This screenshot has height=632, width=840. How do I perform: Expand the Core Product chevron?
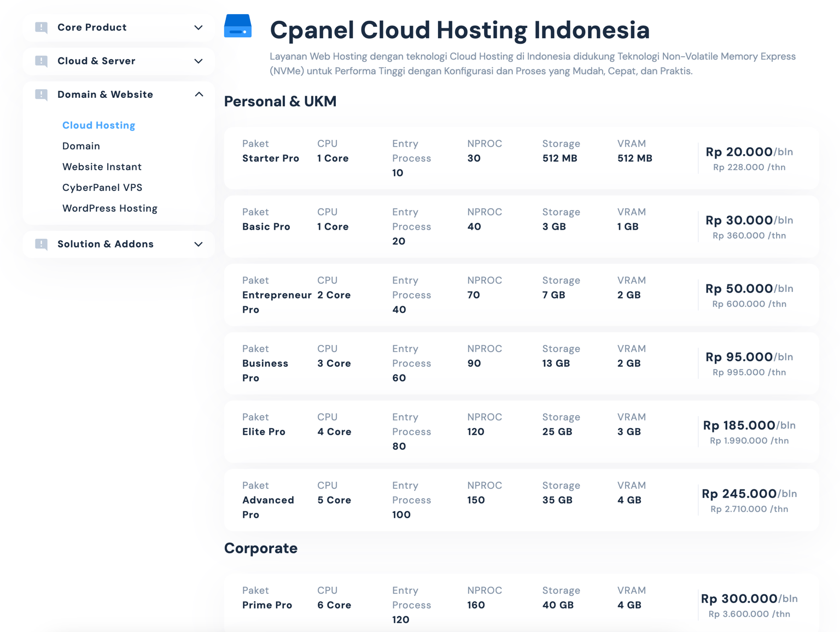199,27
